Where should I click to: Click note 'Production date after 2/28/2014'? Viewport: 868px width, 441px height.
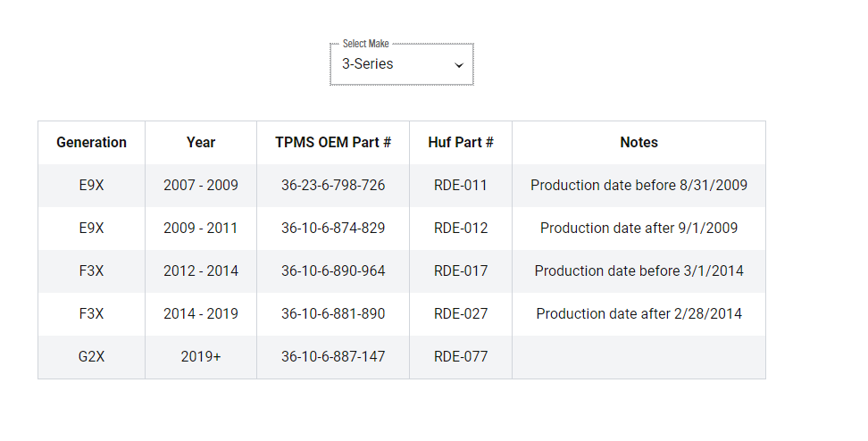pyautogui.click(x=638, y=313)
